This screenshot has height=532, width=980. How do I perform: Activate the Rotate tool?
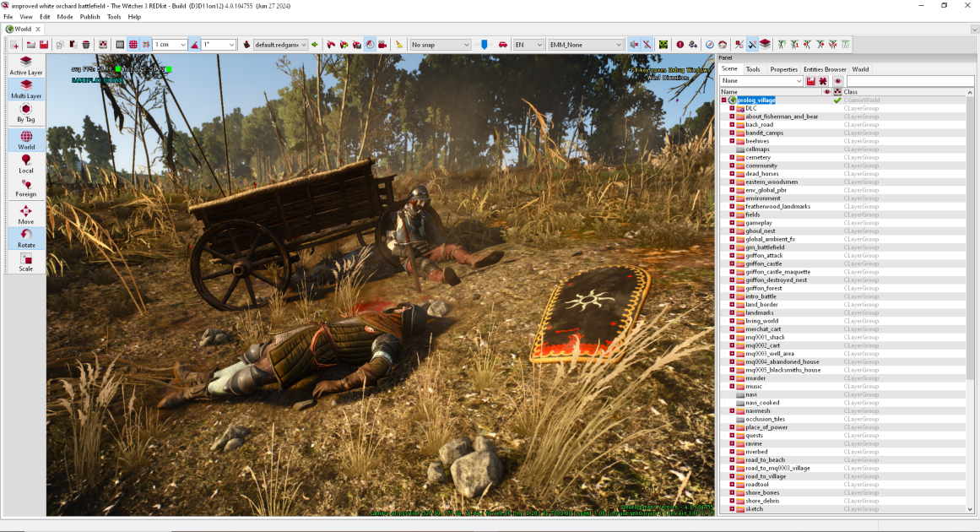coord(26,238)
